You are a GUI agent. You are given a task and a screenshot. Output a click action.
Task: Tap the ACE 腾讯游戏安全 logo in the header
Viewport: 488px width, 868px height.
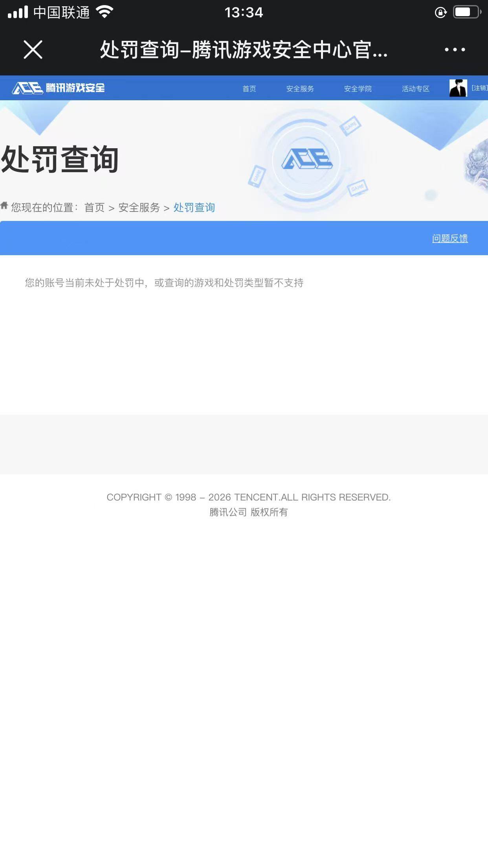click(x=59, y=88)
